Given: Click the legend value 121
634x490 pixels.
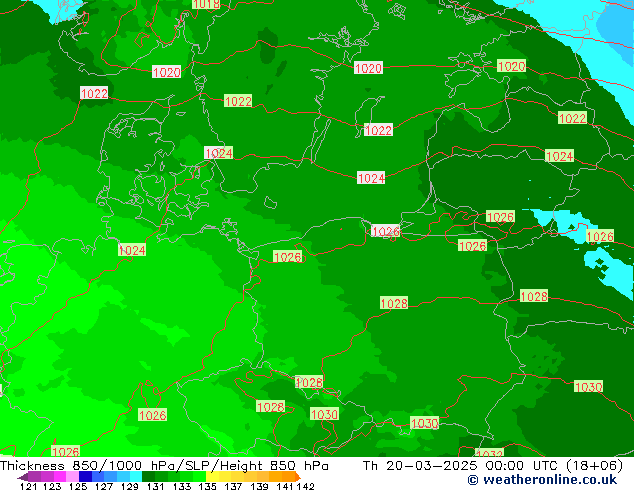Looking at the screenshot, I should pyautogui.click(x=28, y=486).
